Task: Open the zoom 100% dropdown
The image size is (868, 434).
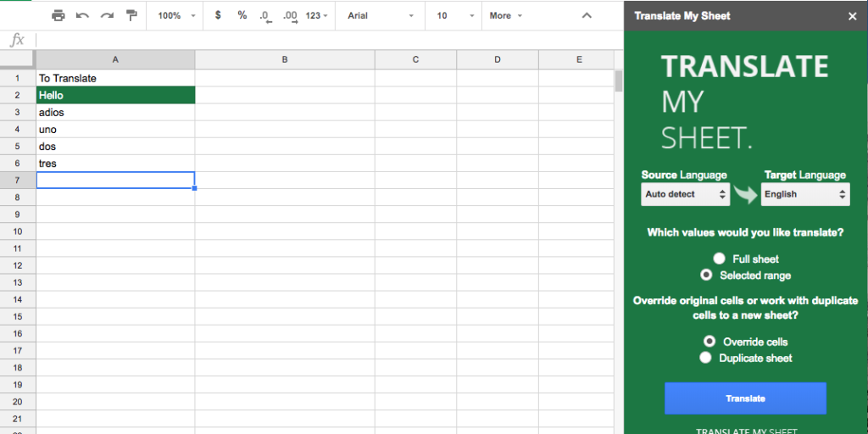Action: click(175, 15)
